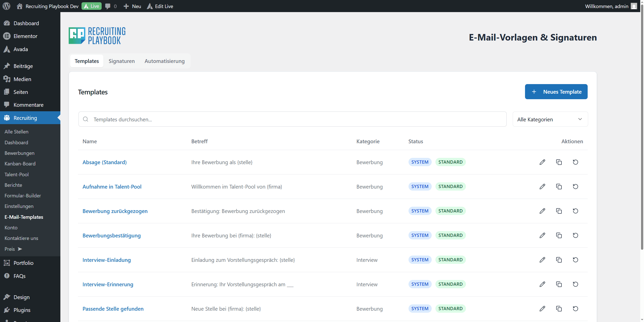This screenshot has height=322, width=644.
Task: Create a Neues Template
Action: pos(556,92)
